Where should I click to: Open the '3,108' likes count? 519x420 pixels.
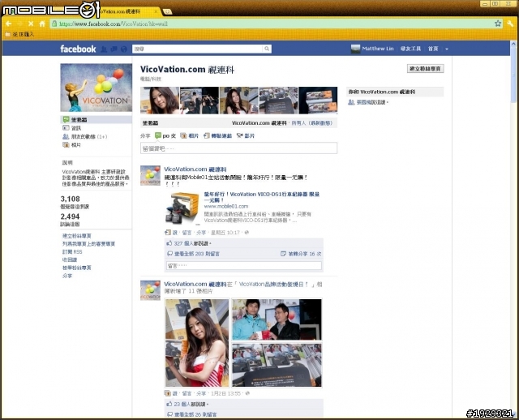pyautogui.click(x=71, y=199)
